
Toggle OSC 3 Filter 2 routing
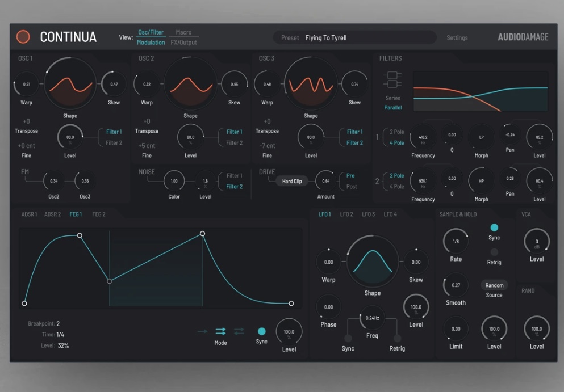[x=354, y=142]
